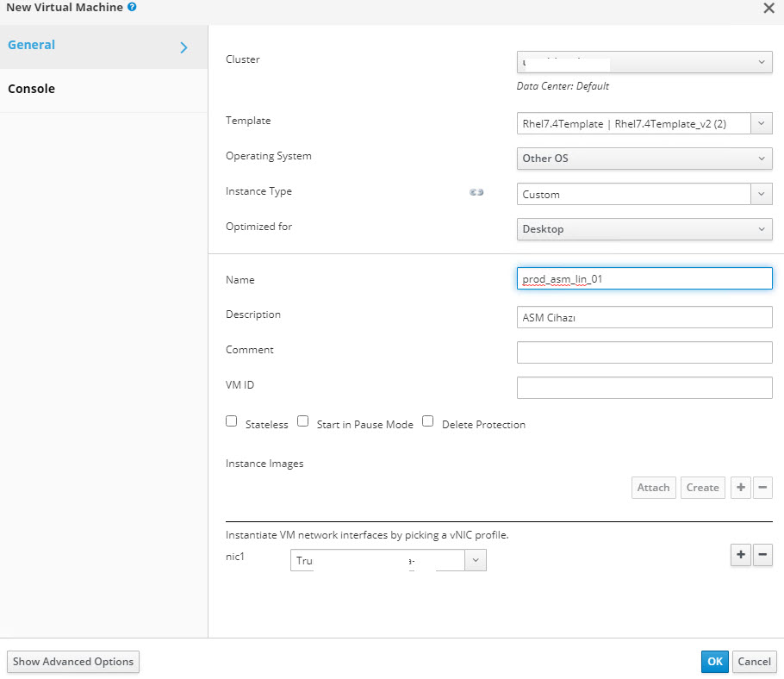Image resolution: width=784 pixels, height=679 pixels.
Task: Click the Description input field
Action: 644,318
